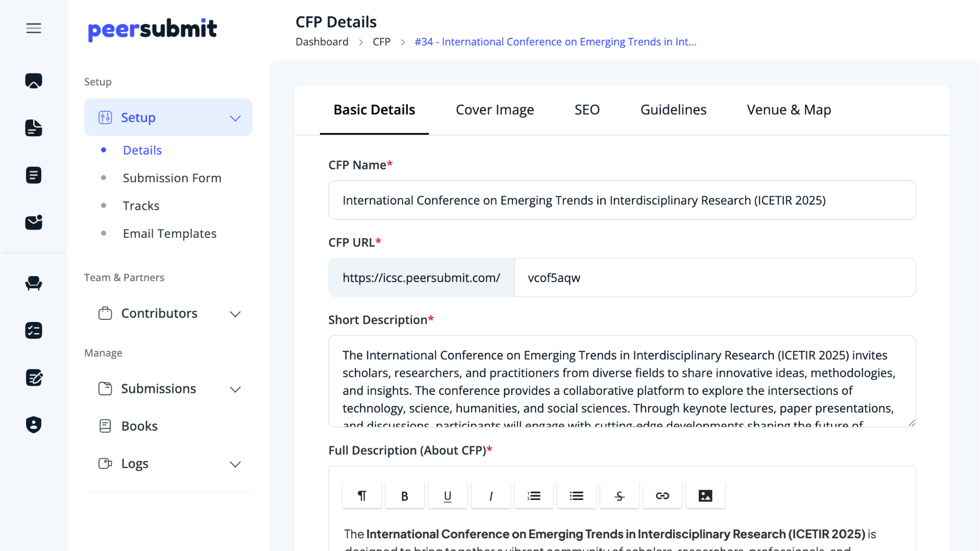
Task: Expand the Submissions section
Action: [x=235, y=389]
